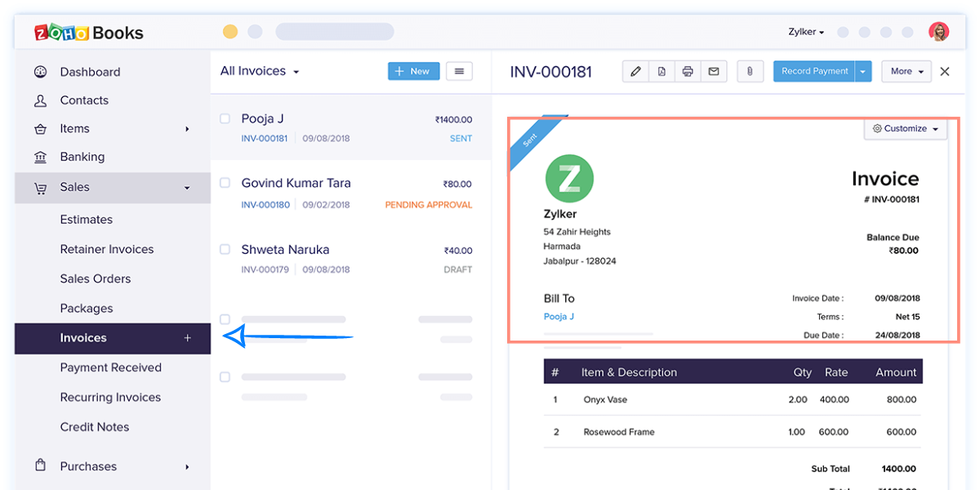This screenshot has width=980, height=490.
Task: Open the Zylker organization dropdown
Action: [806, 32]
